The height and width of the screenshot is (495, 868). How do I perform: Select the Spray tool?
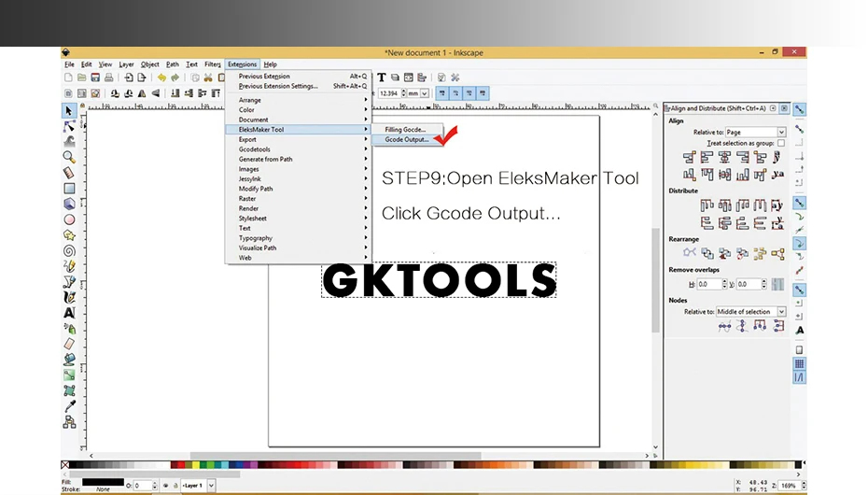pyautogui.click(x=69, y=329)
